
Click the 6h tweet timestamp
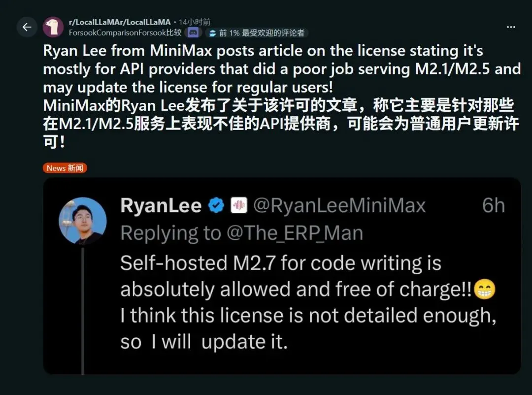[493, 205]
